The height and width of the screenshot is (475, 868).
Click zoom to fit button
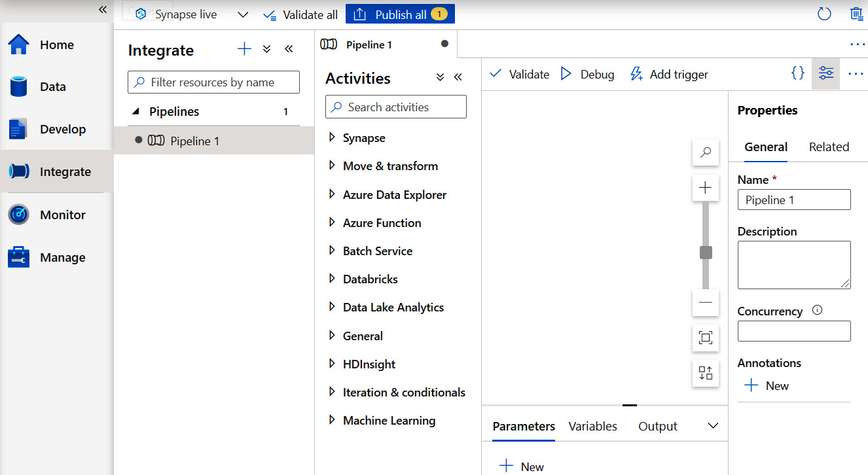click(x=706, y=338)
